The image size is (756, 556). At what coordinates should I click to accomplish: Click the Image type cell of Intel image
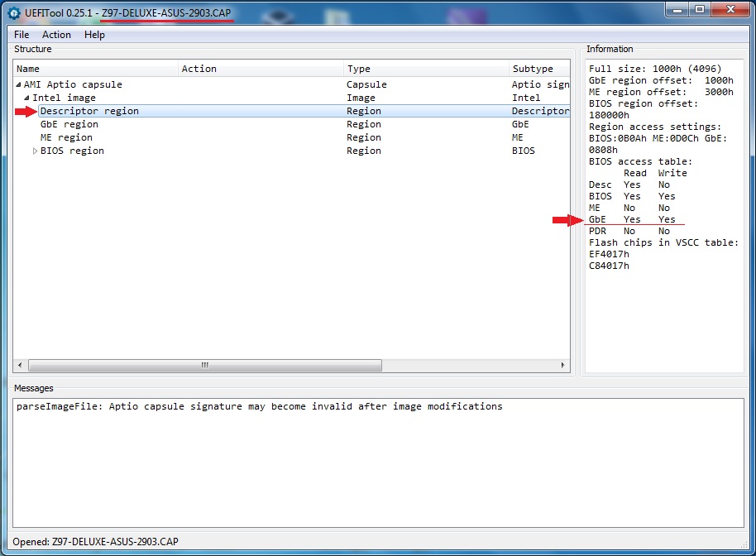tap(361, 98)
